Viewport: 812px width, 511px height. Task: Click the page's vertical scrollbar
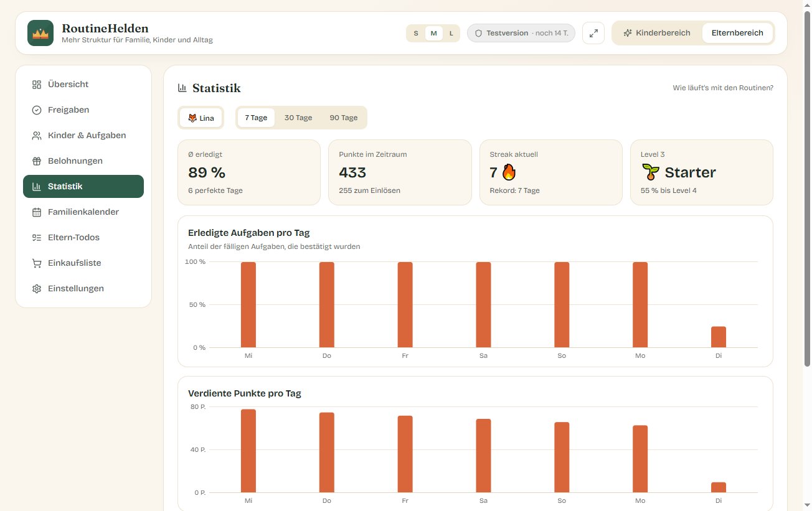(x=808, y=187)
